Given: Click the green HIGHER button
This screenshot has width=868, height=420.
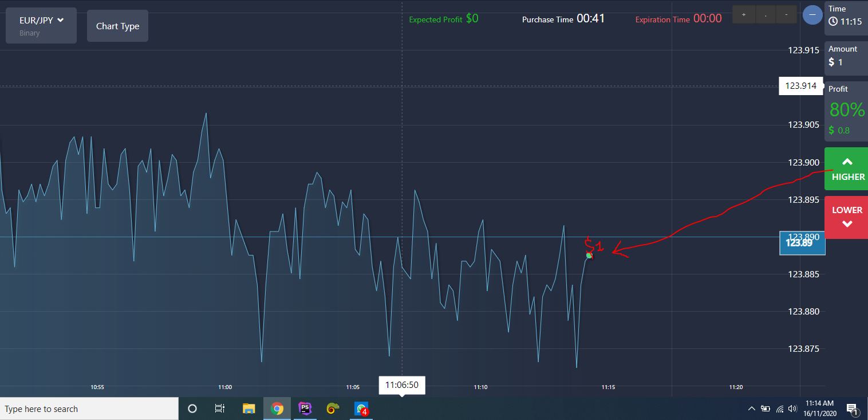Looking at the screenshot, I should point(846,168).
